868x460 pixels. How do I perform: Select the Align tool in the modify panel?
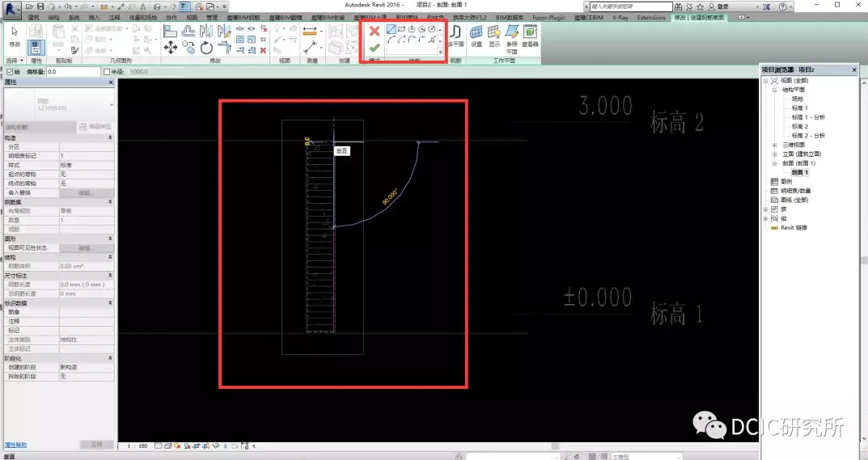(171, 31)
